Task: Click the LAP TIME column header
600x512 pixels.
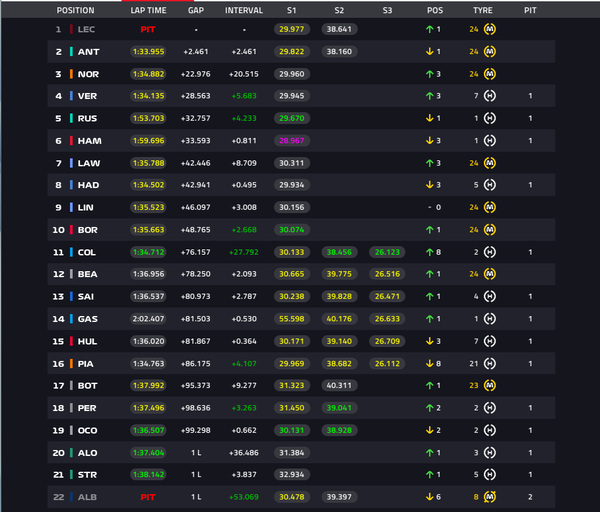Action: point(148,10)
